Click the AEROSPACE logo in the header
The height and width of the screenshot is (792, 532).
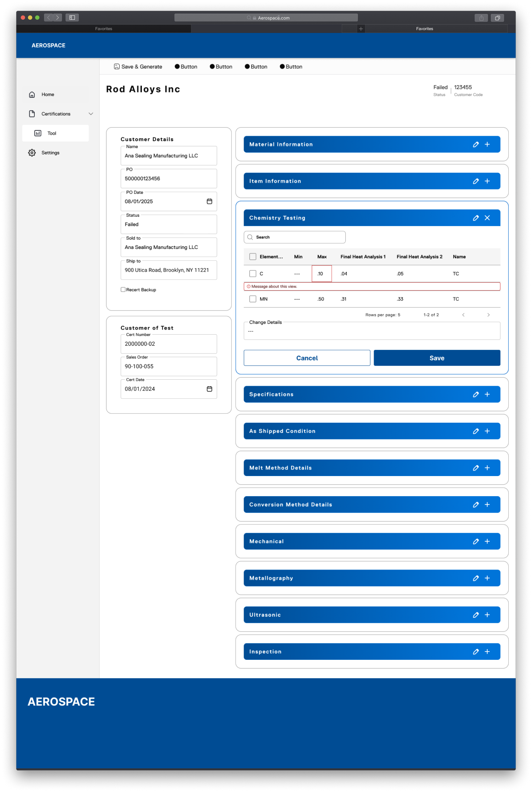48,45
